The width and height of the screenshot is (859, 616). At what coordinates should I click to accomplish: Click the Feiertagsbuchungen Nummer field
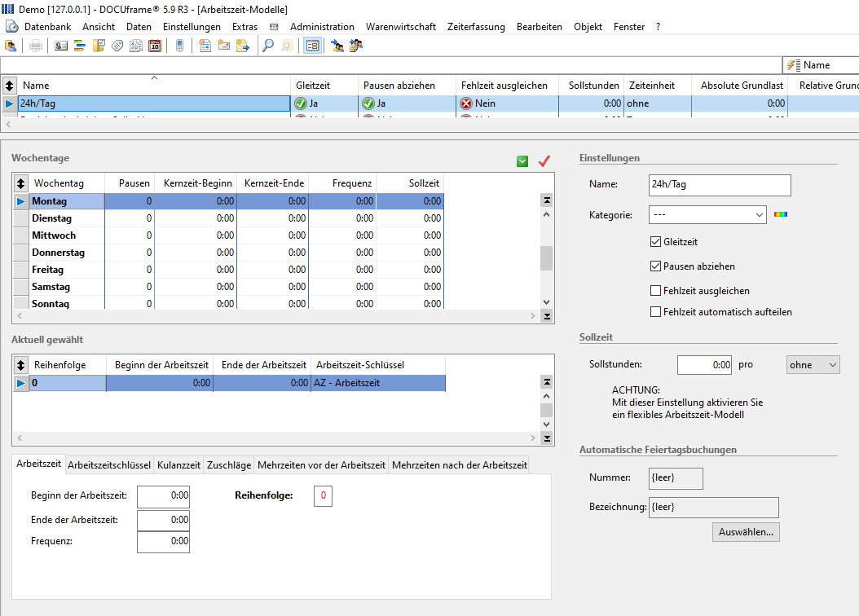click(x=676, y=478)
